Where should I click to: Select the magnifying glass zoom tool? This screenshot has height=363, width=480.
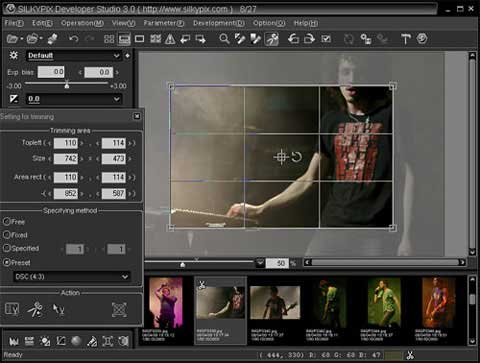pos(224,39)
